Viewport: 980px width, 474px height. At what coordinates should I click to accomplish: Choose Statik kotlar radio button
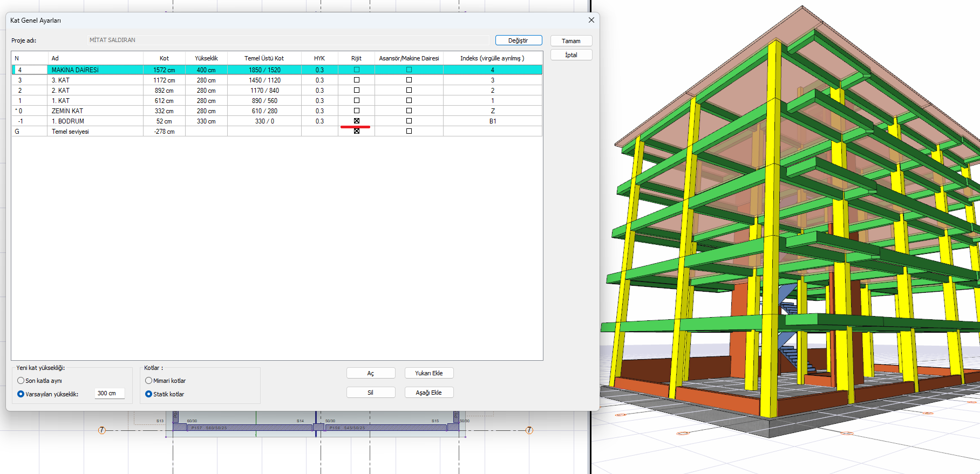(x=148, y=394)
